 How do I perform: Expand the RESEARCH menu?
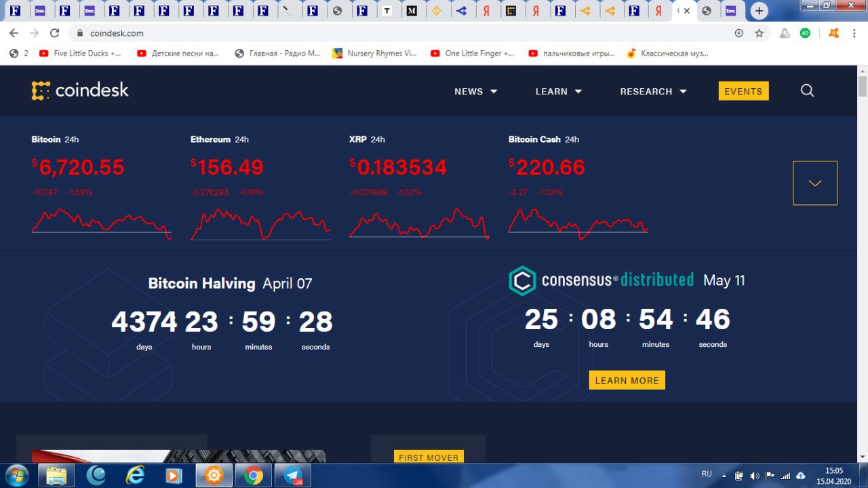pyautogui.click(x=654, y=92)
